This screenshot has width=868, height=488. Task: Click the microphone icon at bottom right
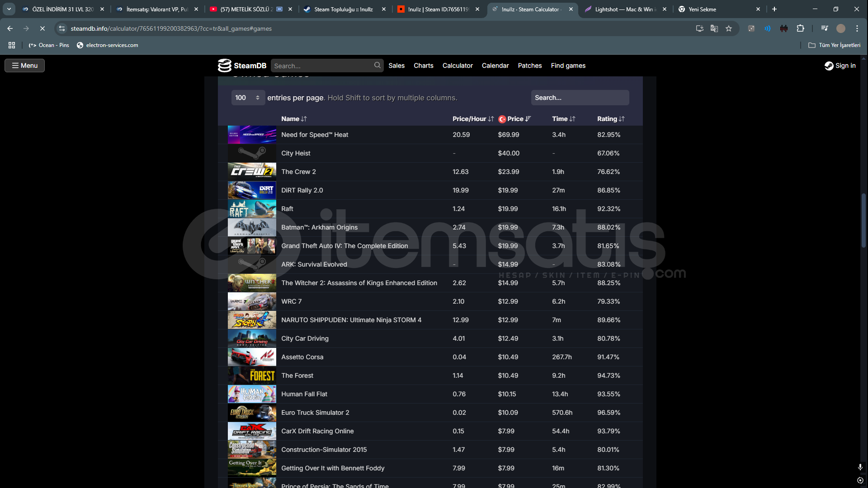[x=860, y=467]
